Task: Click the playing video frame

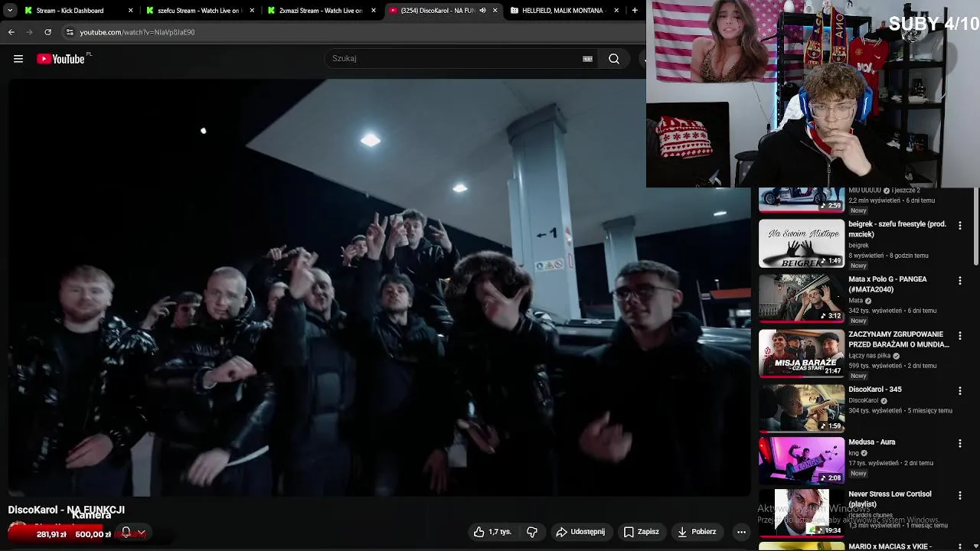Action: tap(380, 289)
